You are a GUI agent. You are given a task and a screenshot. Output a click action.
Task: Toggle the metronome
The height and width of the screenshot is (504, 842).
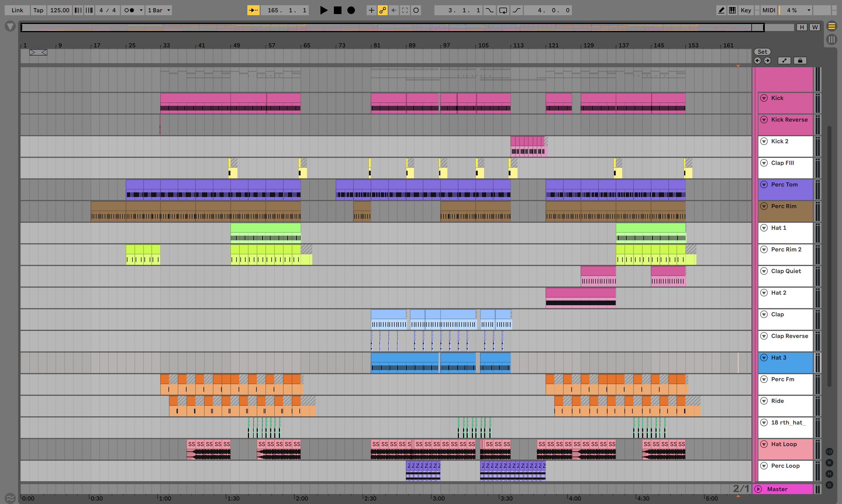(130, 10)
